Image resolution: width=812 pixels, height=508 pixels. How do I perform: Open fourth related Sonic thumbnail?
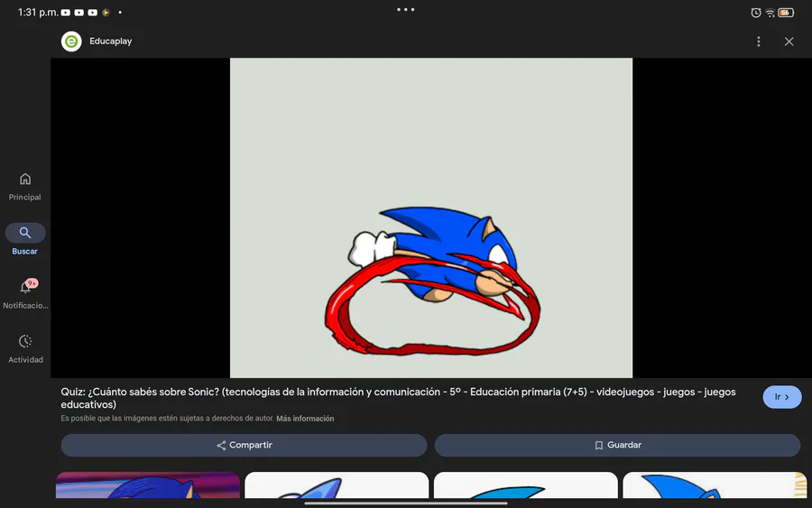[715, 485]
